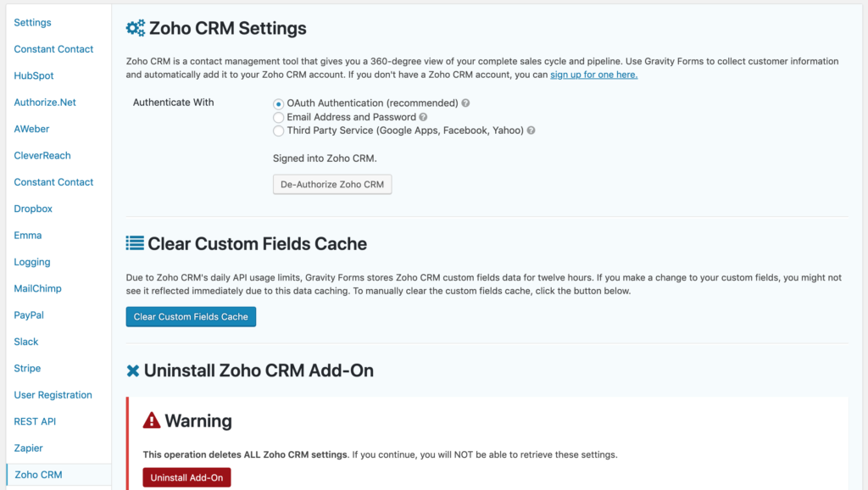This screenshot has height=490, width=868.
Task: Open the Zapier settings section
Action: click(30, 448)
